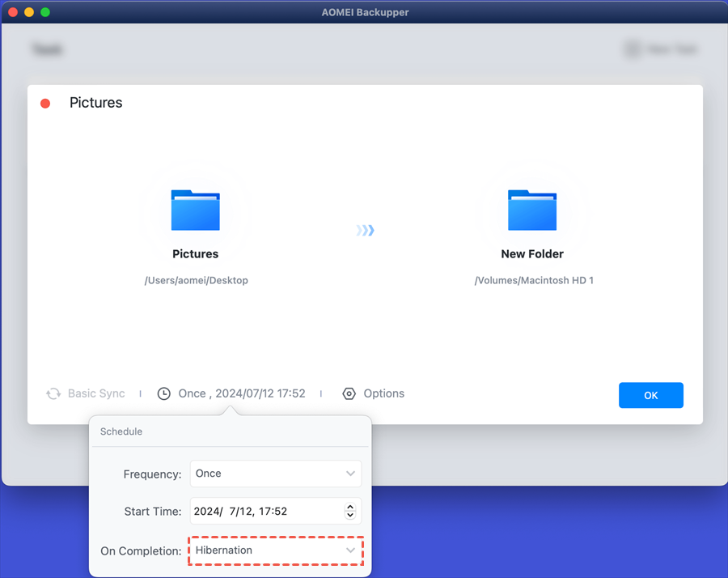This screenshot has width=728, height=578.
Task: Click the Start Time field
Action: (x=275, y=511)
